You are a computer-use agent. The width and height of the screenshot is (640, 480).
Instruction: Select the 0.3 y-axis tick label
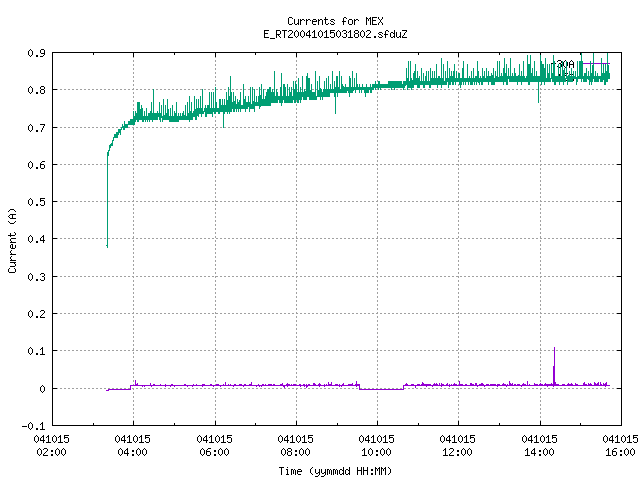pyautogui.click(x=36, y=277)
